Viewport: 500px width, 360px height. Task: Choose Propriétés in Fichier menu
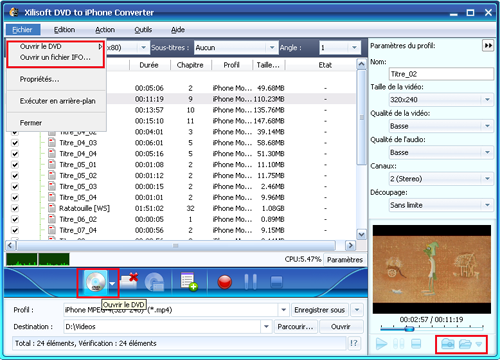point(39,79)
